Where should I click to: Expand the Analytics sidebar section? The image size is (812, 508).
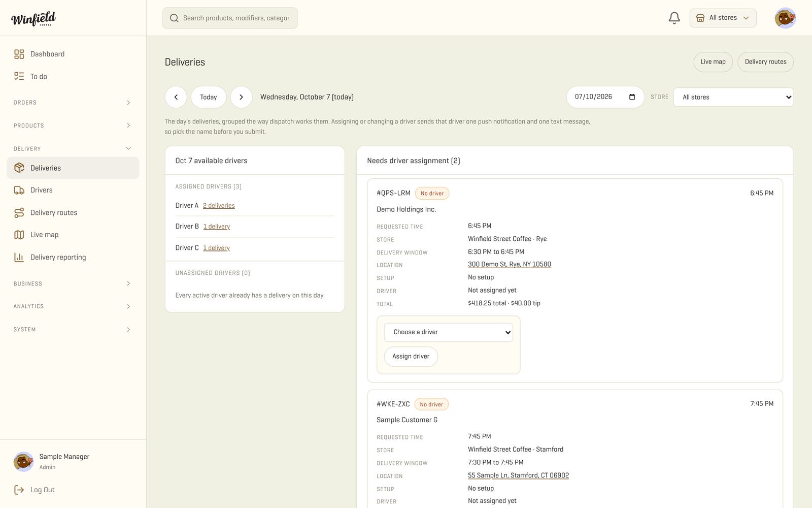tap(73, 306)
